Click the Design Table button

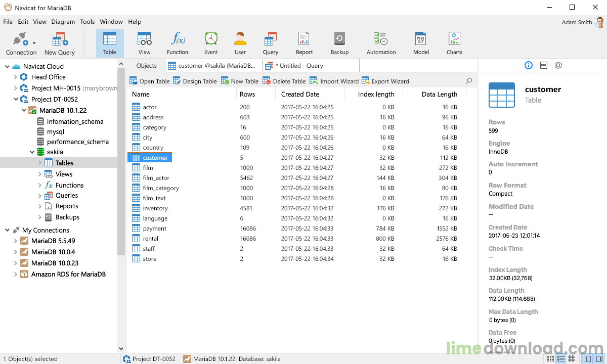pos(195,81)
